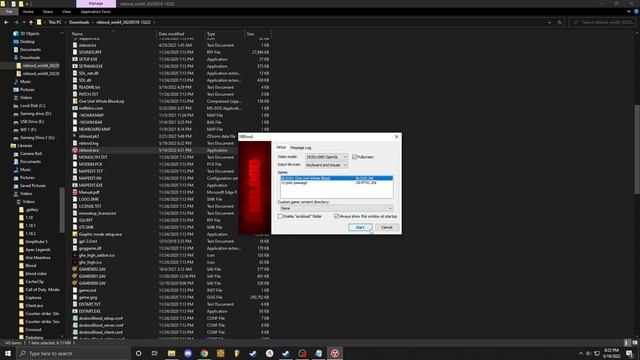Screen dimensions: 640x360
Task: Click the up-one-level arrow
Action: [x=31, y=22]
